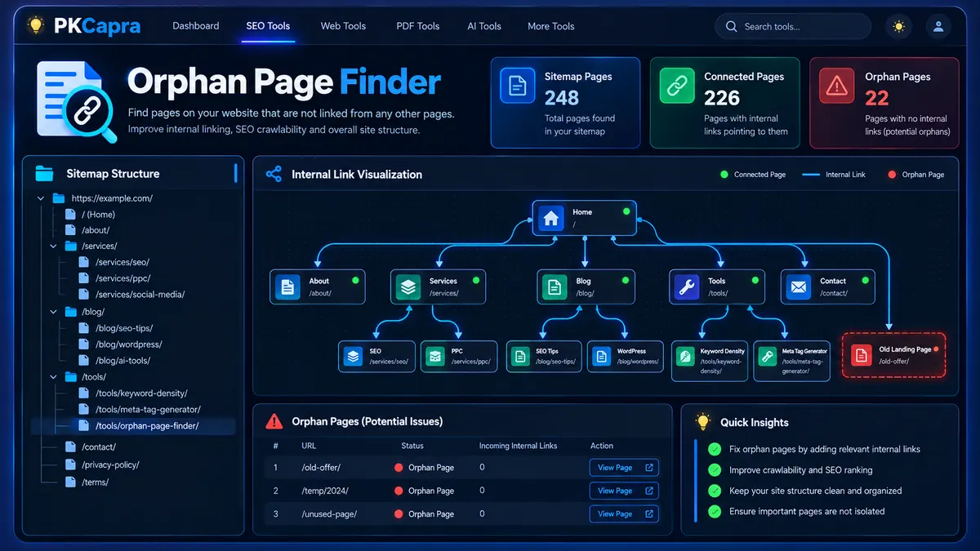Open the Dashboard menu item
Viewport: 980px width, 551px height.
[x=196, y=26]
